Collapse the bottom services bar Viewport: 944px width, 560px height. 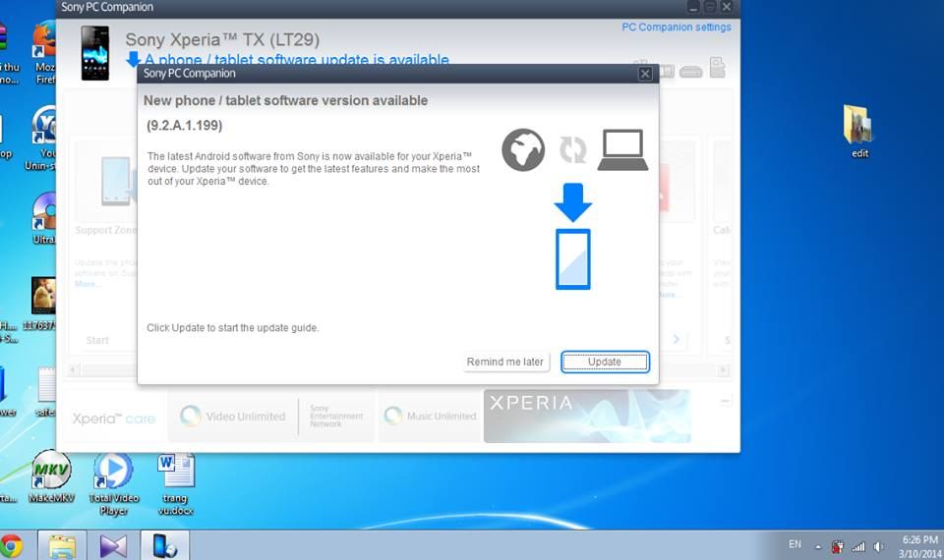click(725, 401)
